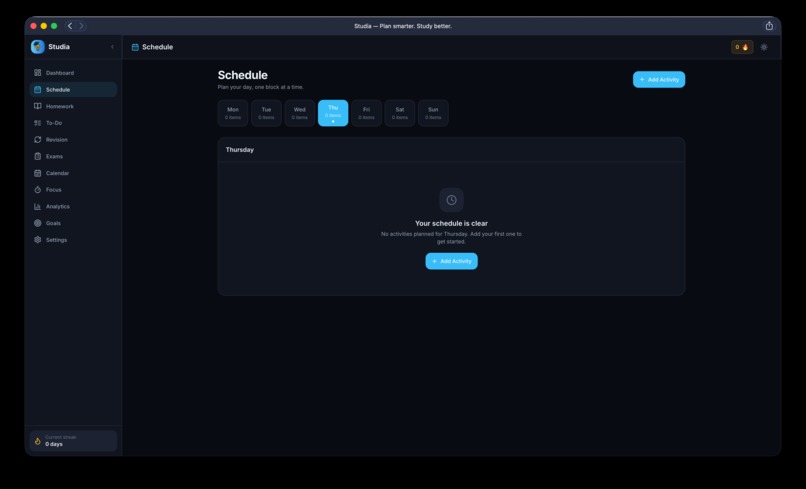
Task: Open the Calendar page label
Action: (57, 173)
